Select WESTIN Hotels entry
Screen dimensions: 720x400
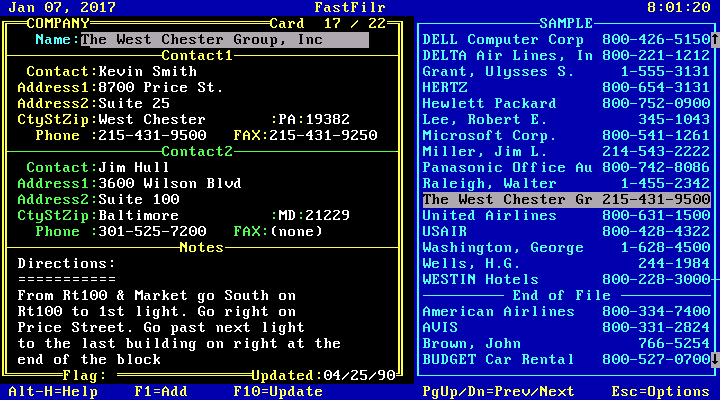point(566,279)
